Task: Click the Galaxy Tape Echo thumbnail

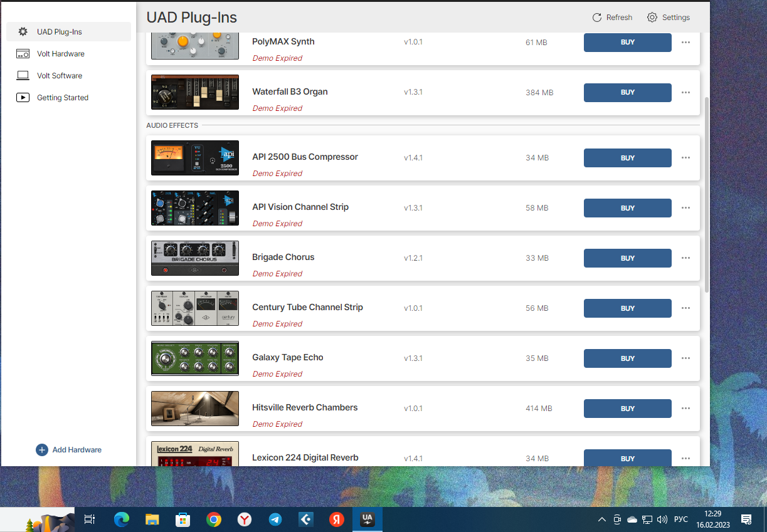Action: coord(195,358)
